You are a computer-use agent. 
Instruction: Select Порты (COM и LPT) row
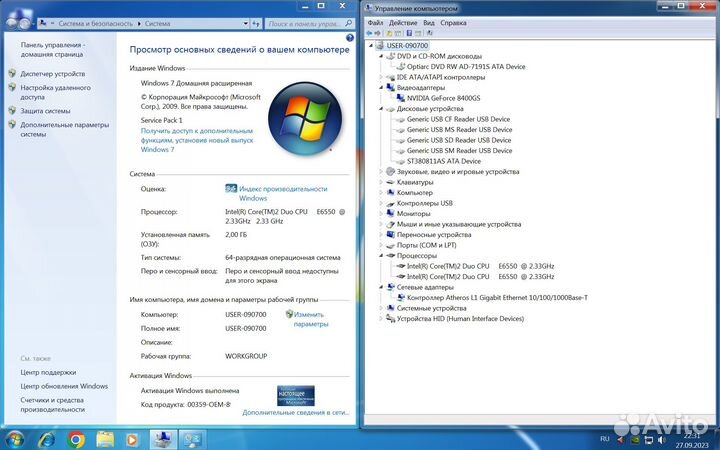pos(427,245)
